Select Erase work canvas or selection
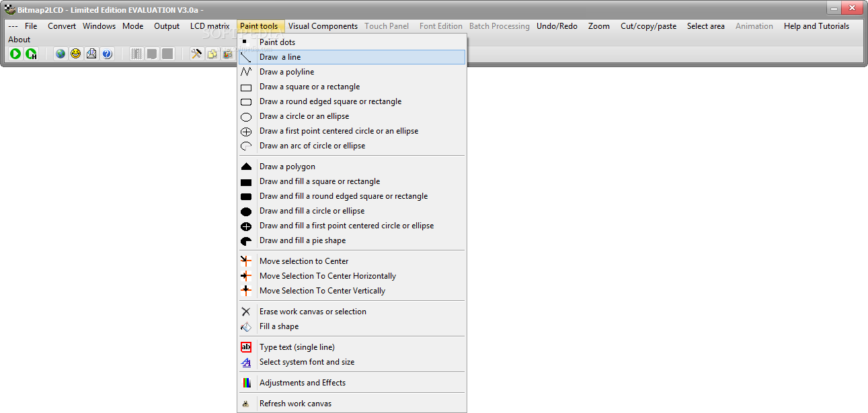 (352, 312)
